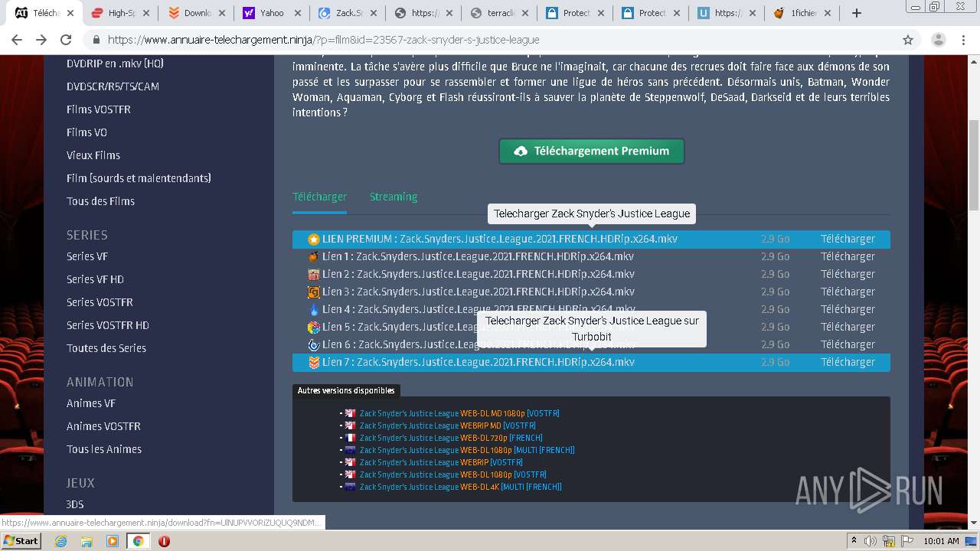
Task: Click Télécharger on the Lien 7 row
Action: pos(848,363)
